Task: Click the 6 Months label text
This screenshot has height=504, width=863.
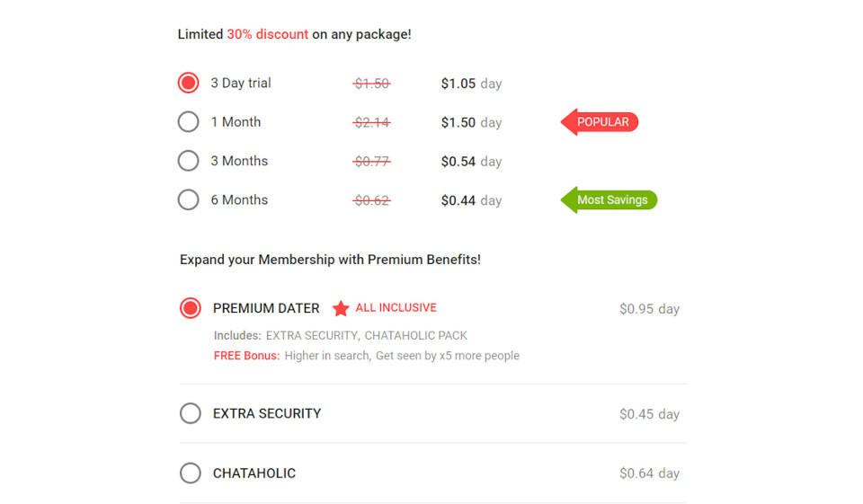Action: point(239,200)
